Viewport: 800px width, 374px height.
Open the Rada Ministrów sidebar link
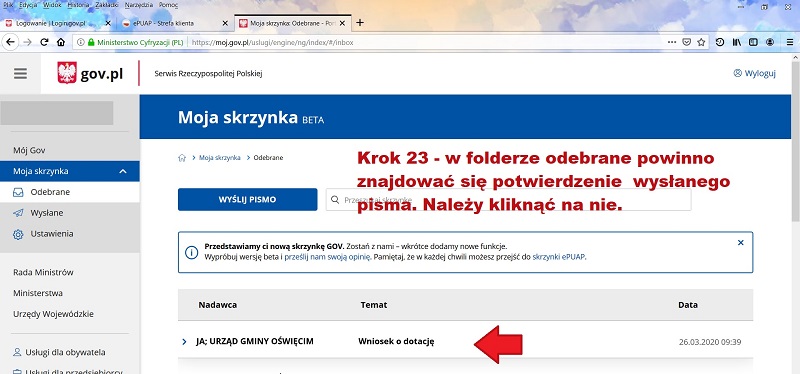click(43, 272)
